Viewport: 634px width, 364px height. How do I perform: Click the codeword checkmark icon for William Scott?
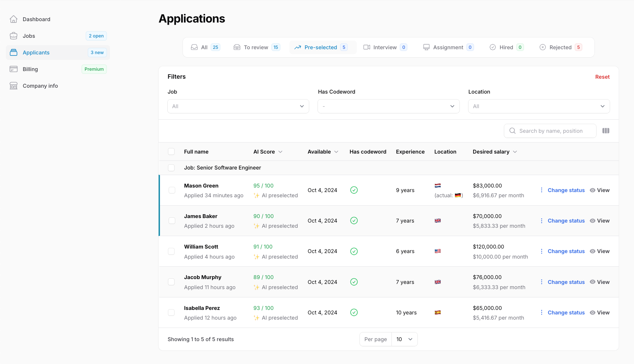pyautogui.click(x=354, y=251)
